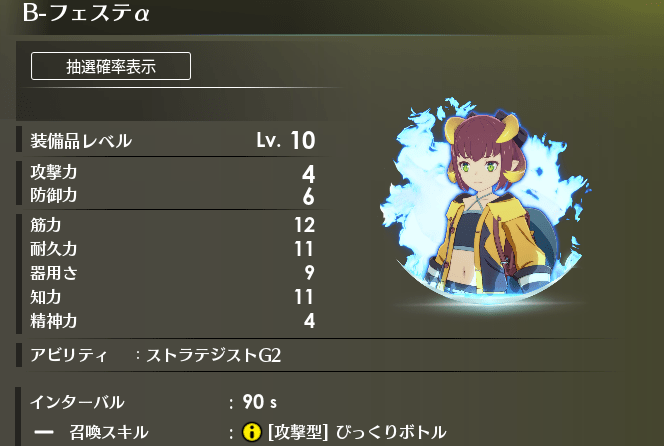Click the ストラテジストG2 ability name
Viewport: 664px width, 446px height.
213,355
